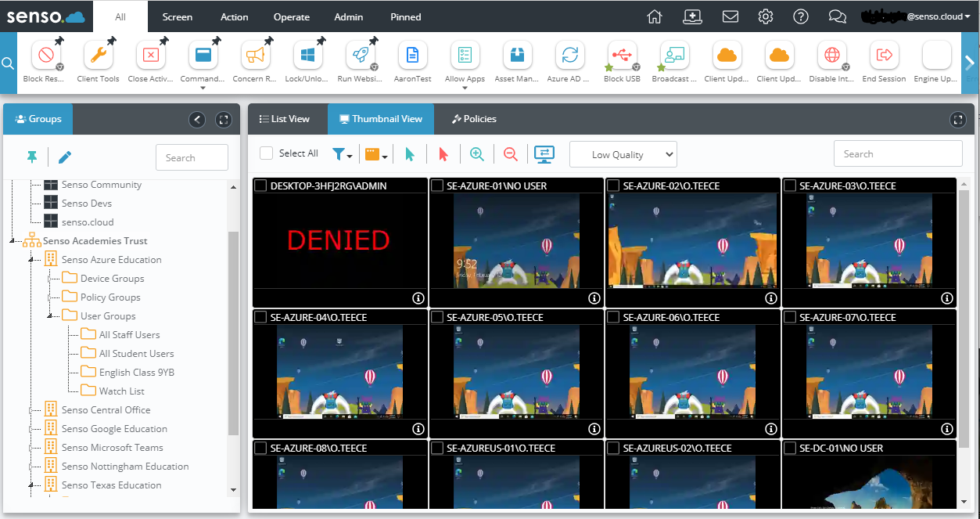Check the SE-DC-01\NO USER checkbox
980x519 pixels.
coord(790,449)
